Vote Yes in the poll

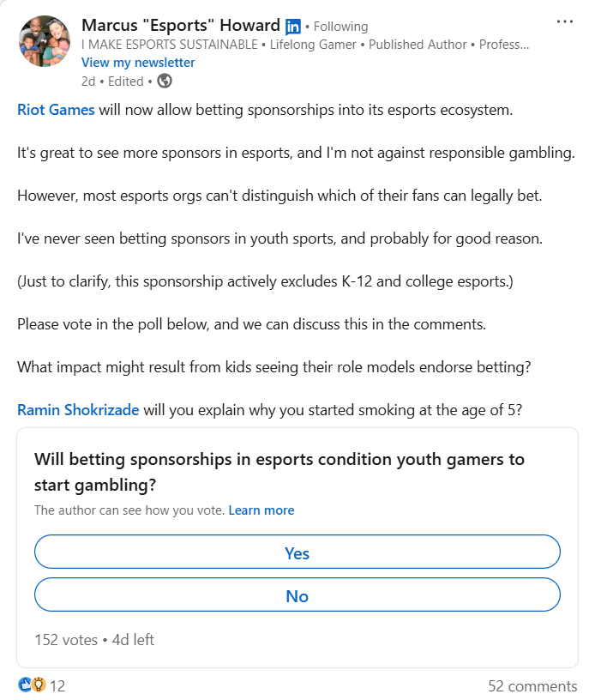click(298, 552)
